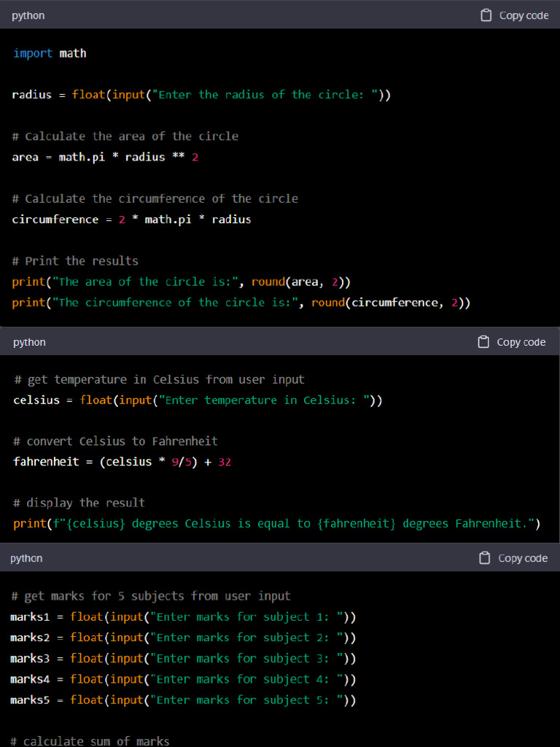Image resolution: width=560 pixels, height=747 pixels.
Task: Click clipboard icon above the subject marks code
Action: pyautogui.click(x=485, y=558)
